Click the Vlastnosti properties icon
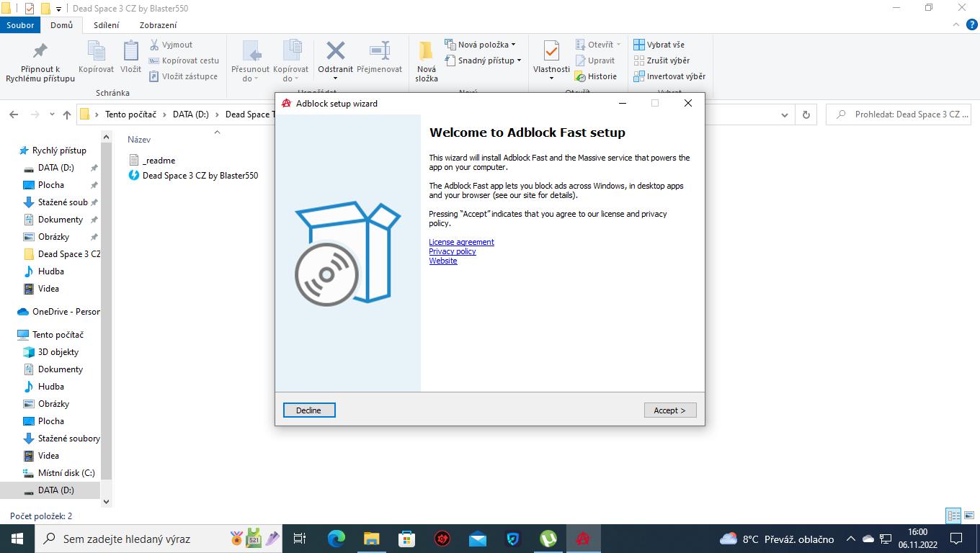This screenshot has width=980, height=553. (x=551, y=51)
